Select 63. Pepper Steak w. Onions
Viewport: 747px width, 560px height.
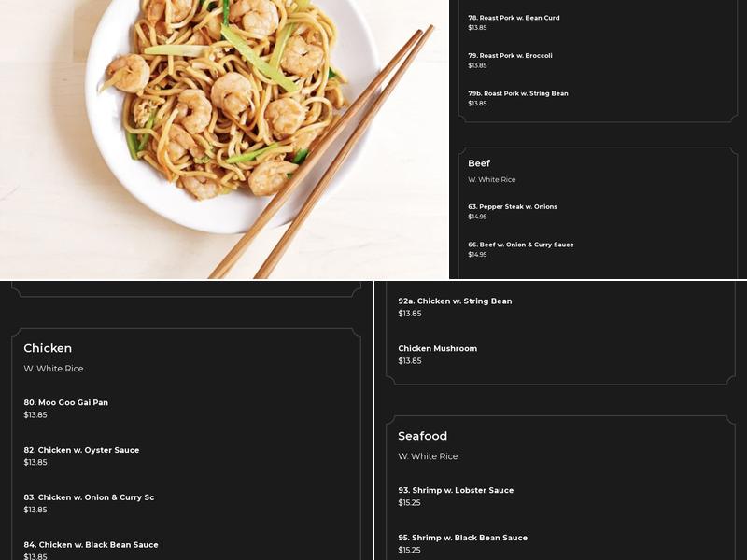tap(512, 206)
